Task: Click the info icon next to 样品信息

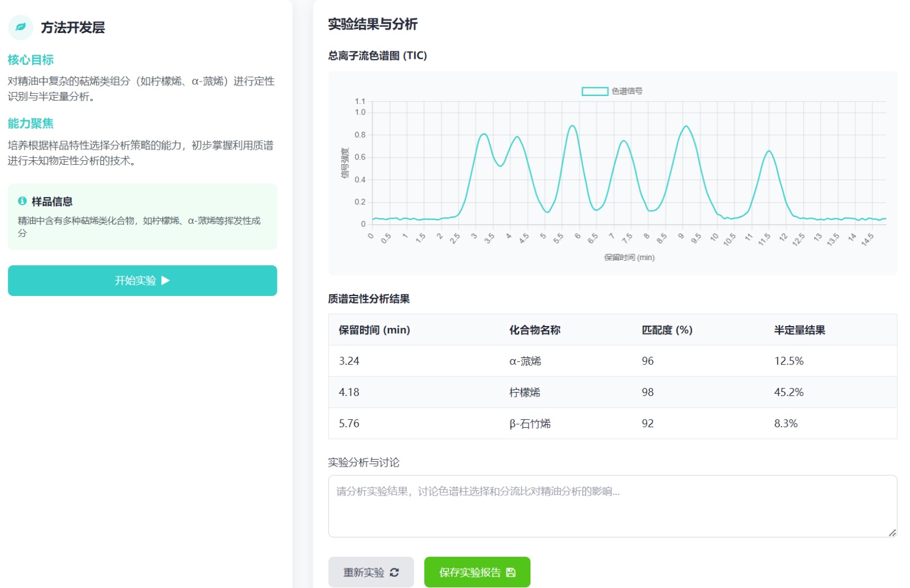Action: click(22, 201)
